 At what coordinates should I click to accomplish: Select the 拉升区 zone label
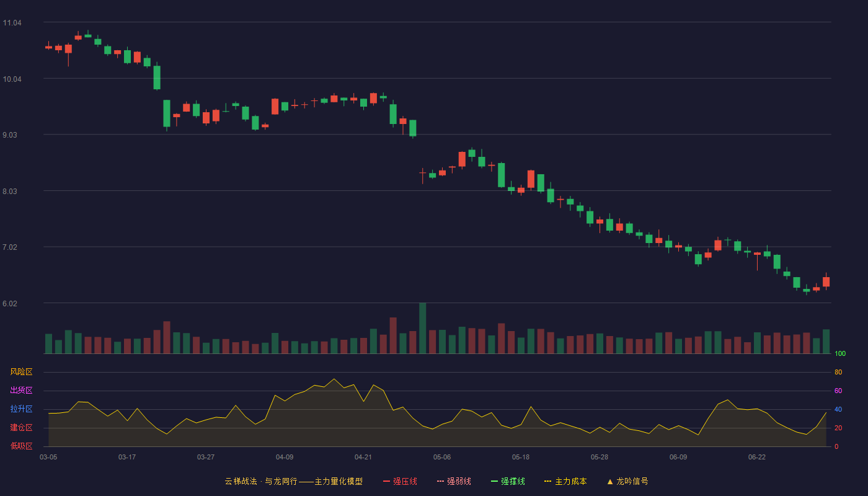point(21,409)
